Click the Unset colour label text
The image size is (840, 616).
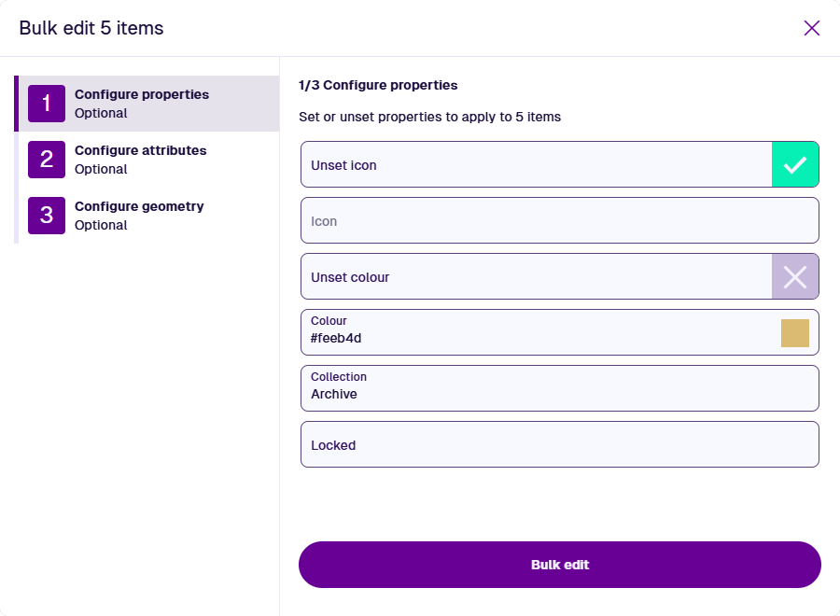pos(350,277)
